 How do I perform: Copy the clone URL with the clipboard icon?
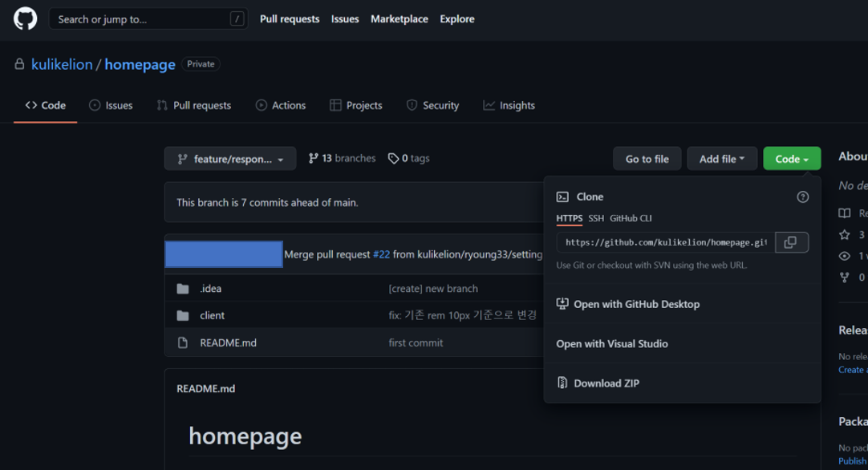tap(791, 242)
